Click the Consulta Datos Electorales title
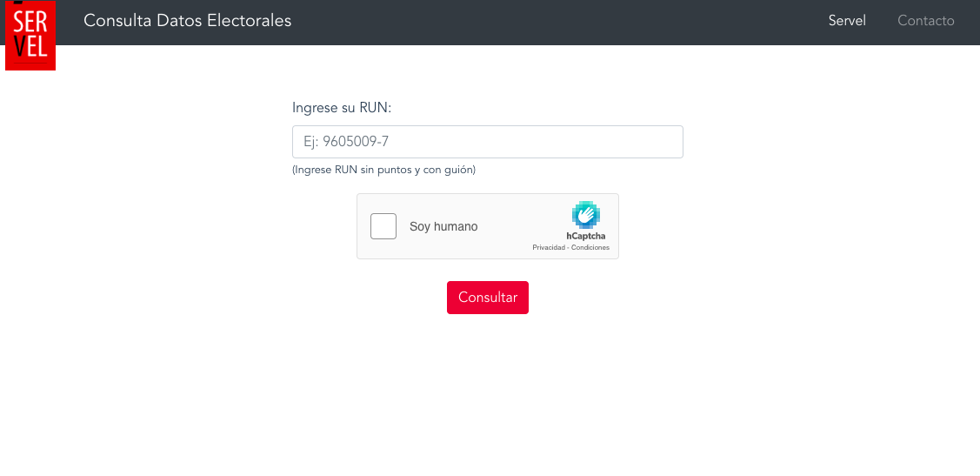 pos(188,21)
